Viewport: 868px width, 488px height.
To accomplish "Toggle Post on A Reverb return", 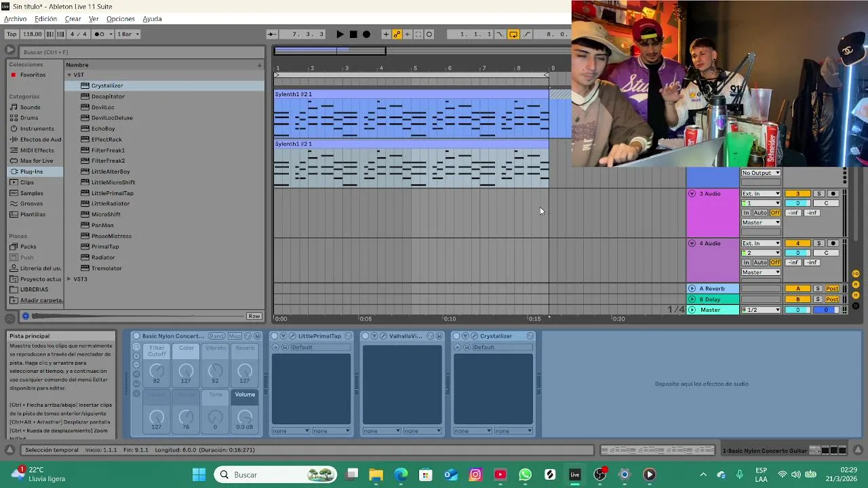I will point(832,289).
